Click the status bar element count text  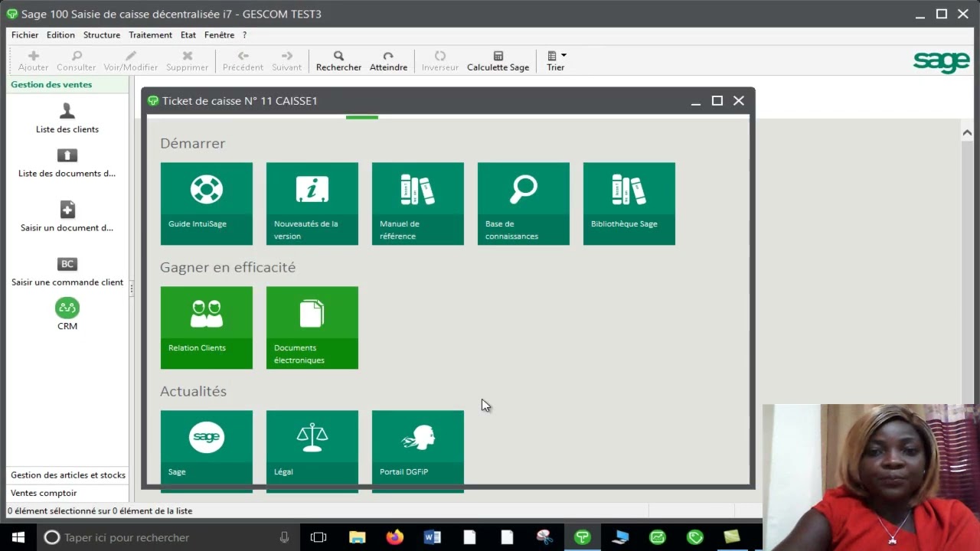click(100, 511)
